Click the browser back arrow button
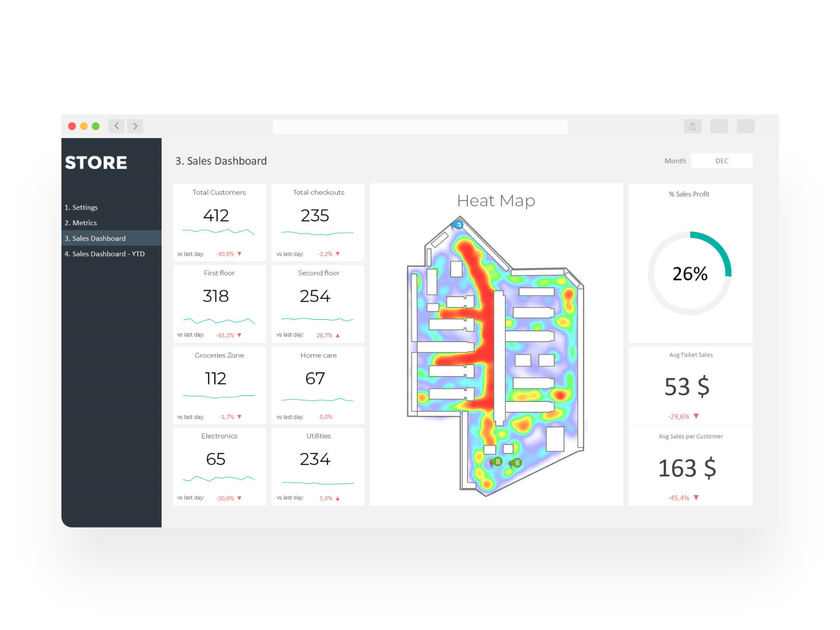 pyautogui.click(x=117, y=126)
